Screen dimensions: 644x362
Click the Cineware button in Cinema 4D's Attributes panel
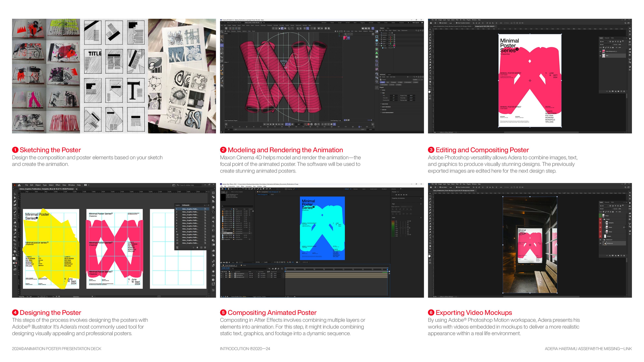click(x=393, y=82)
